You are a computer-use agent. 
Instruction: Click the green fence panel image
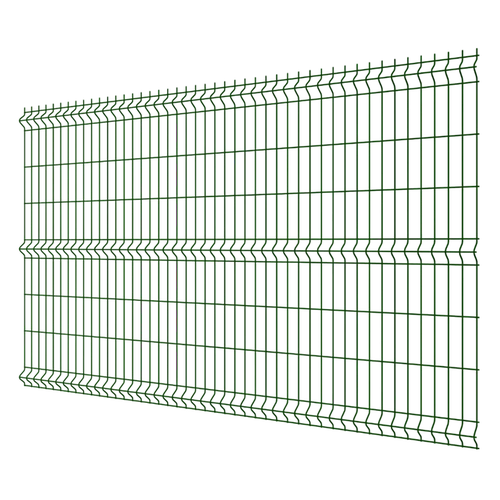click(x=250, y=248)
